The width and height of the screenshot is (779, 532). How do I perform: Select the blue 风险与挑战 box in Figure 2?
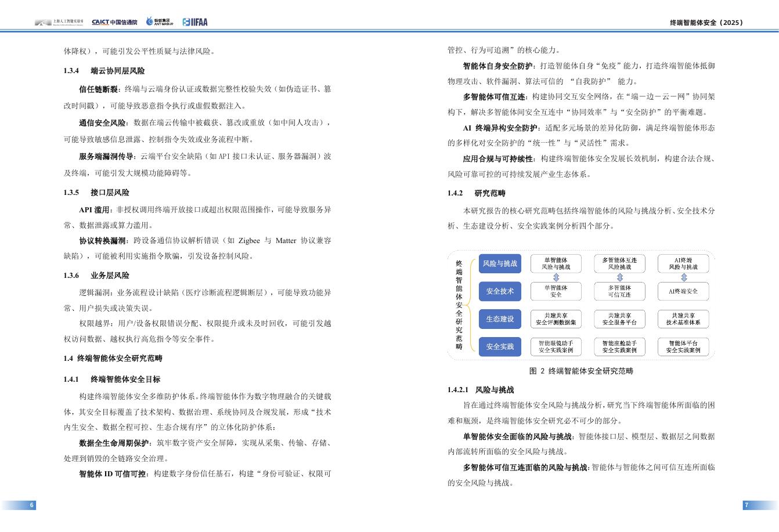point(500,263)
